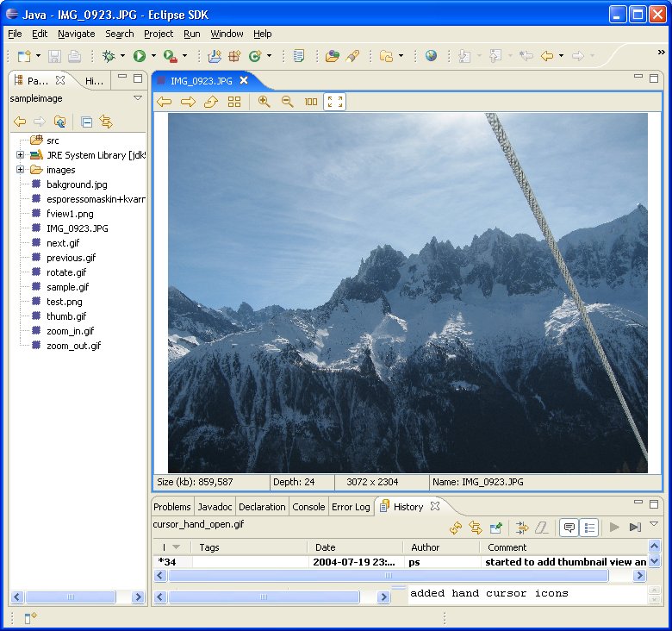Toggle fit-to-window mode in image toolbar
The height and width of the screenshot is (631, 672).
click(x=335, y=102)
